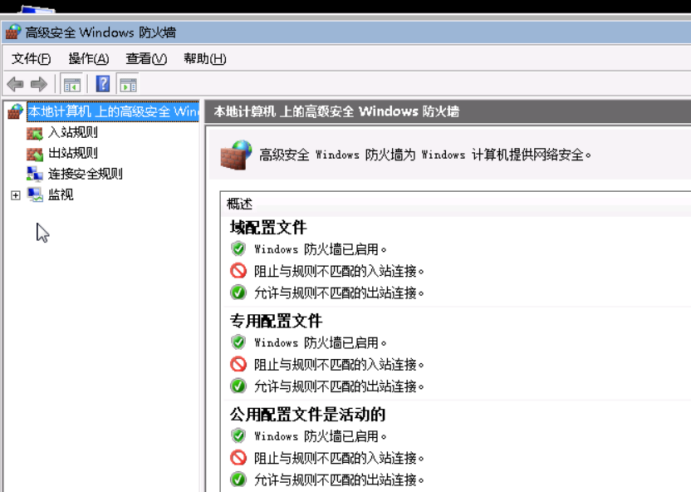Click red block icon under 公用配置文件是活动的
This screenshot has width=692, height=492.
(x=238, y=458)
